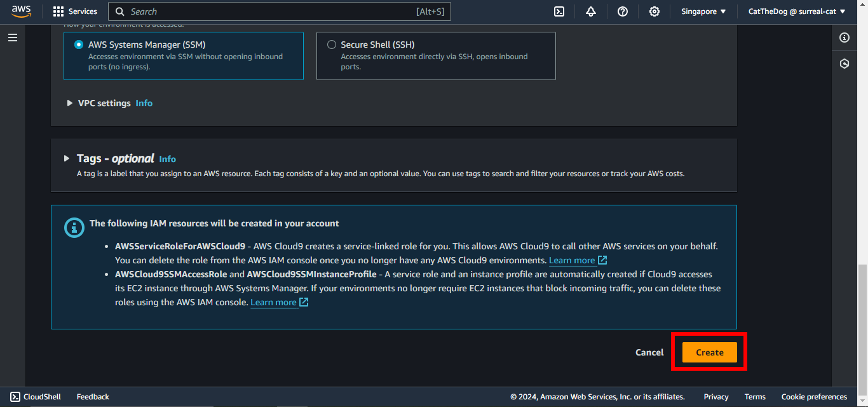Expand the left hamburger navigation menu
The height and width of the screenshot is (407, 868).
pos(13,38)
